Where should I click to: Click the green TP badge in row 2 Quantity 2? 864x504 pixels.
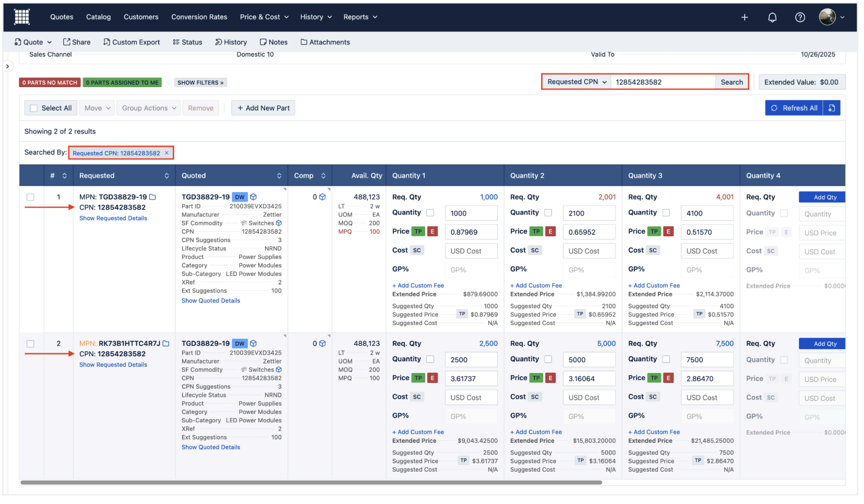click(536, 378)
